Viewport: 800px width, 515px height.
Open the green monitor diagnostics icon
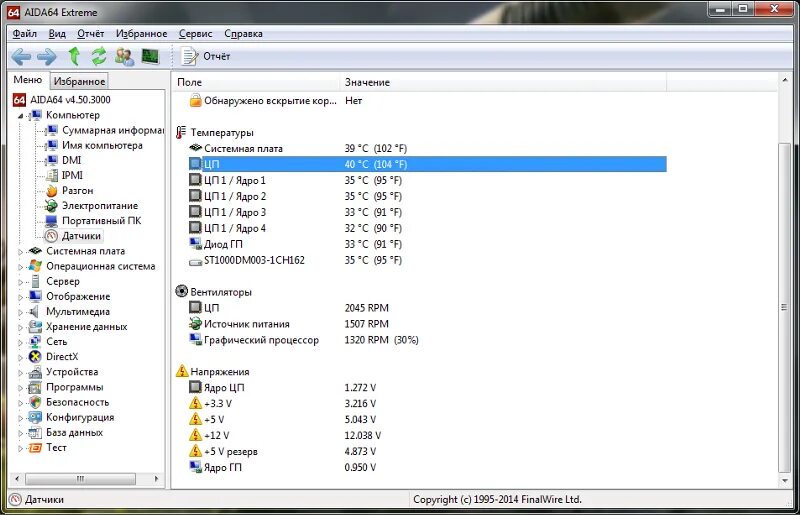[x=150, y=56]
